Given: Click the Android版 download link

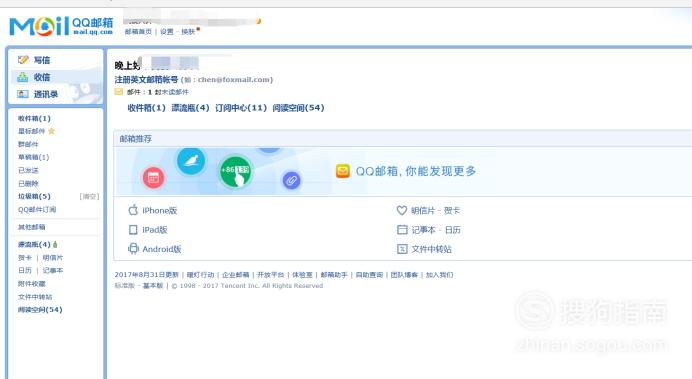Looking at the screenshot, I should coord(162,249).
